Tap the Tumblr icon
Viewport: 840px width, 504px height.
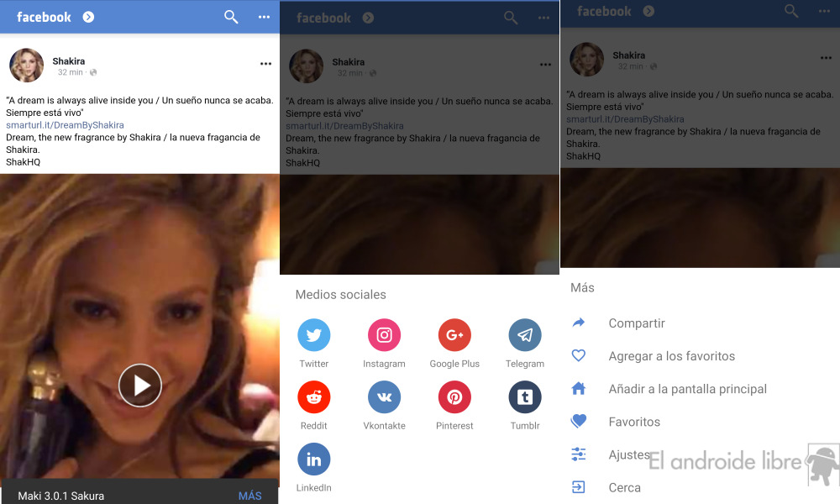click(525, 396)
